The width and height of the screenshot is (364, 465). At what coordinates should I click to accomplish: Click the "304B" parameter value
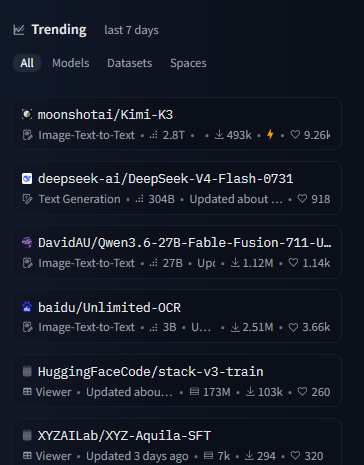point(161,199)
